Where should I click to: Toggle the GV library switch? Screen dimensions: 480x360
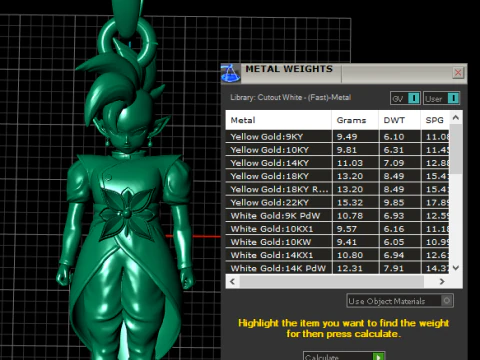click(x=414, y=98)
